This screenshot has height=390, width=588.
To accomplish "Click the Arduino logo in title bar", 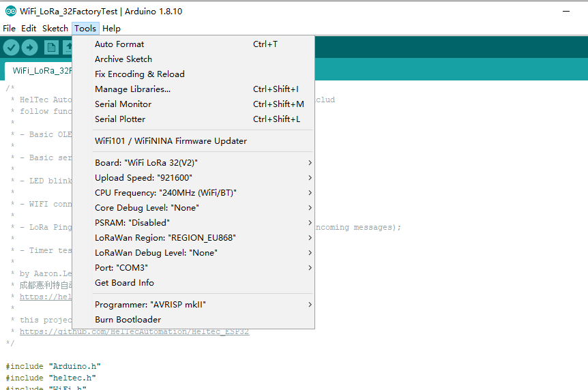I will pyautogui.click(x=10, y=11).
